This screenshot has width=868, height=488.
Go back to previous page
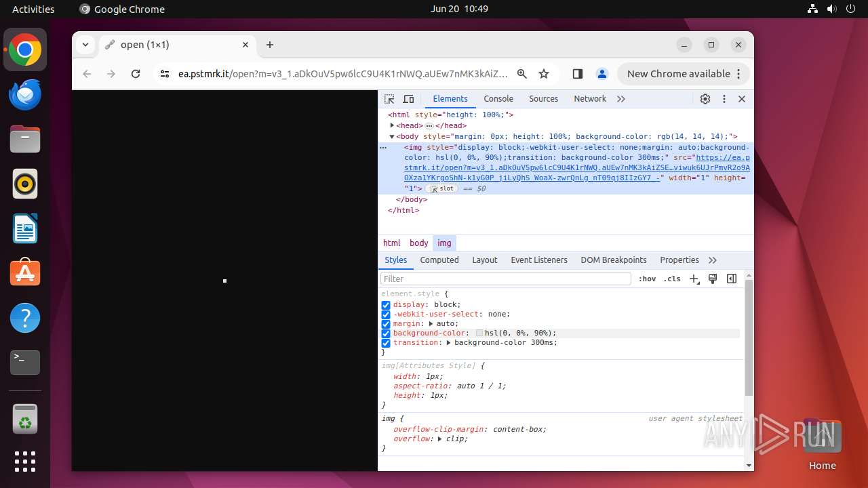[x=87, y=74]
